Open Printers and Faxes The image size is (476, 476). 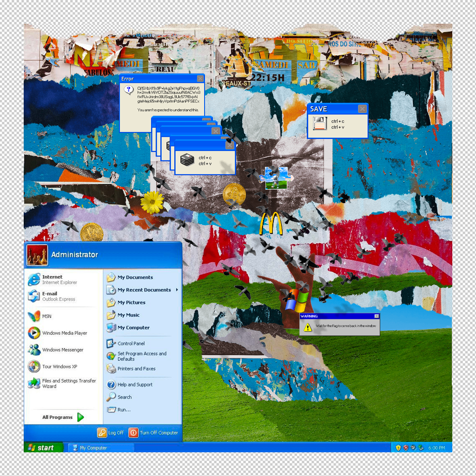(x=131, y=369)
